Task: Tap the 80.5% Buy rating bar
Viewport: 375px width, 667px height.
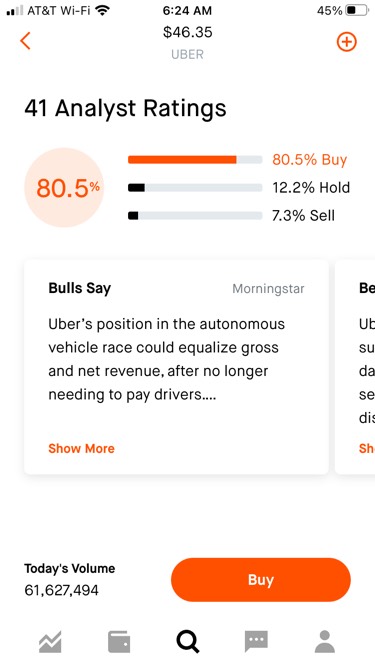Action: pyautogui.click(x=195, y=160)
